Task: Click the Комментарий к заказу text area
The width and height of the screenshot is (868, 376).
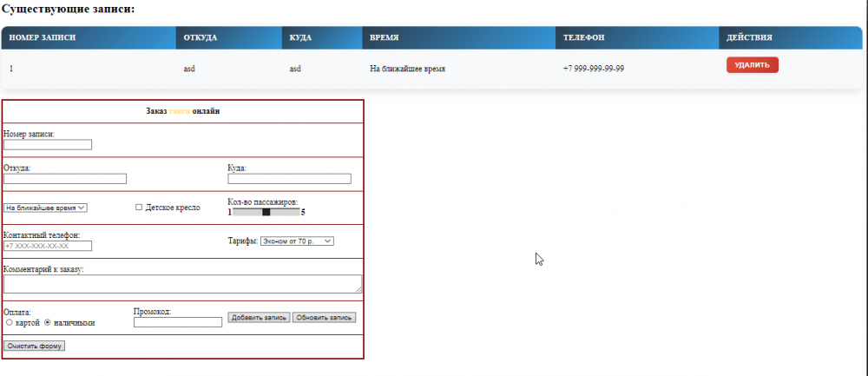Action: pos(182,284)
